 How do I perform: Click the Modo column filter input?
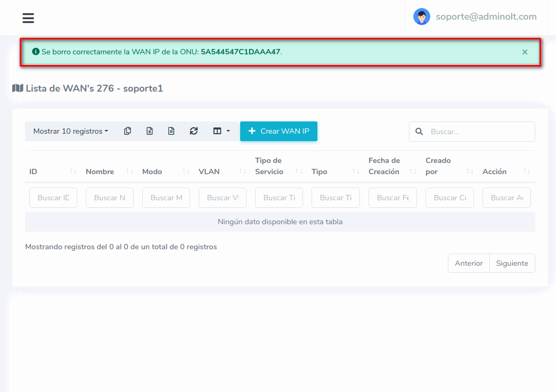point(166,198)
